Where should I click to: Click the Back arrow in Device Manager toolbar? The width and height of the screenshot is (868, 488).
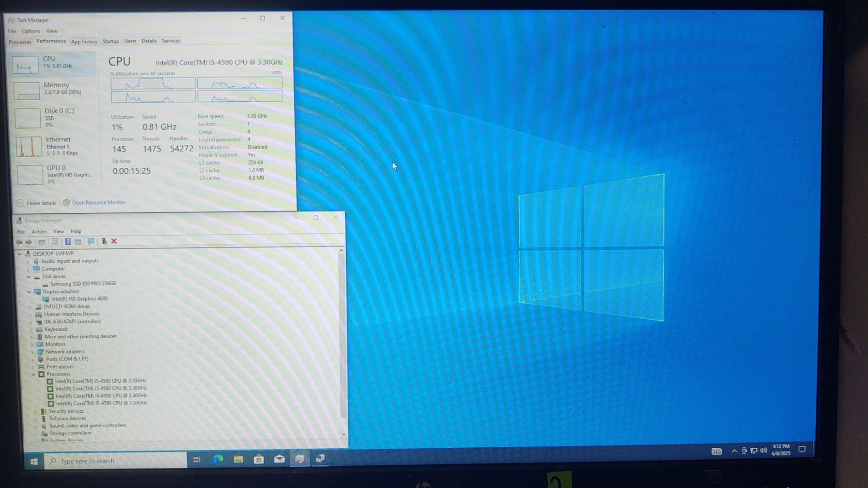pyautogui.click(x=19, y=242)
